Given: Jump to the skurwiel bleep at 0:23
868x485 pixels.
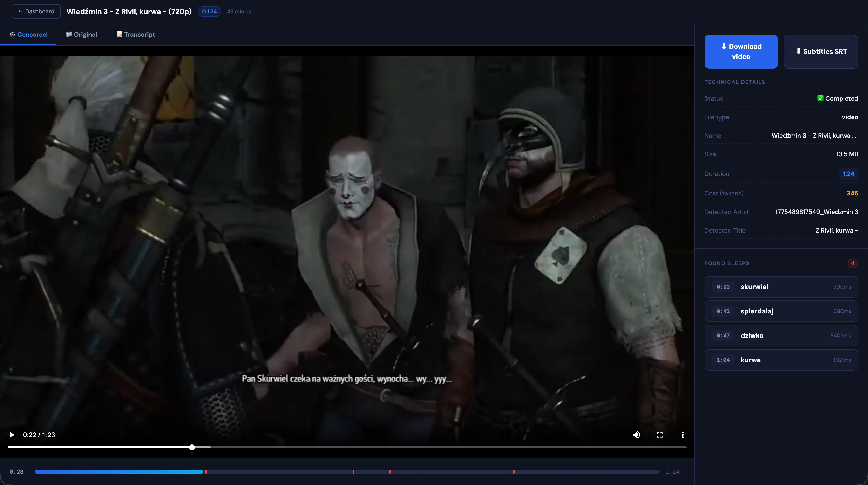Looking at the screenshot, I should click(781, 287).
